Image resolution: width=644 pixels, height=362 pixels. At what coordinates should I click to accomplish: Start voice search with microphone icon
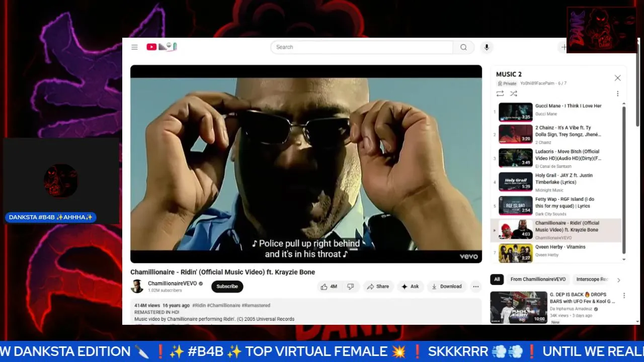486,47
